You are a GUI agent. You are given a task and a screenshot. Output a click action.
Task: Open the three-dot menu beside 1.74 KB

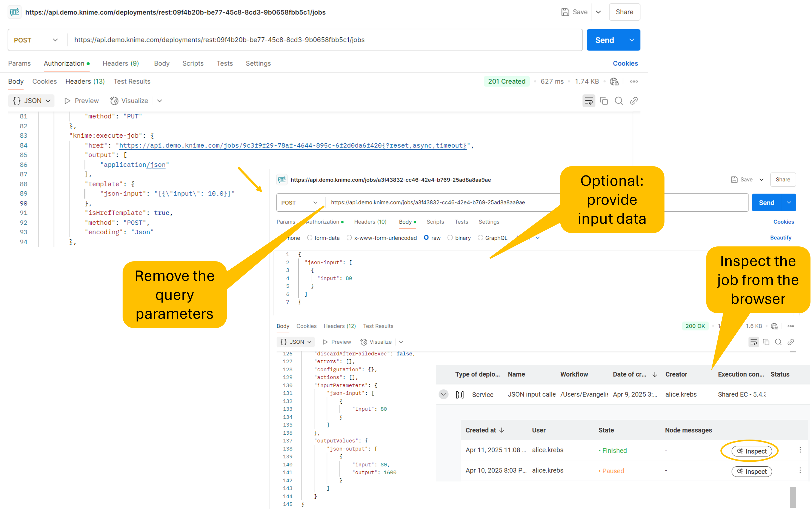coord(634,82)
